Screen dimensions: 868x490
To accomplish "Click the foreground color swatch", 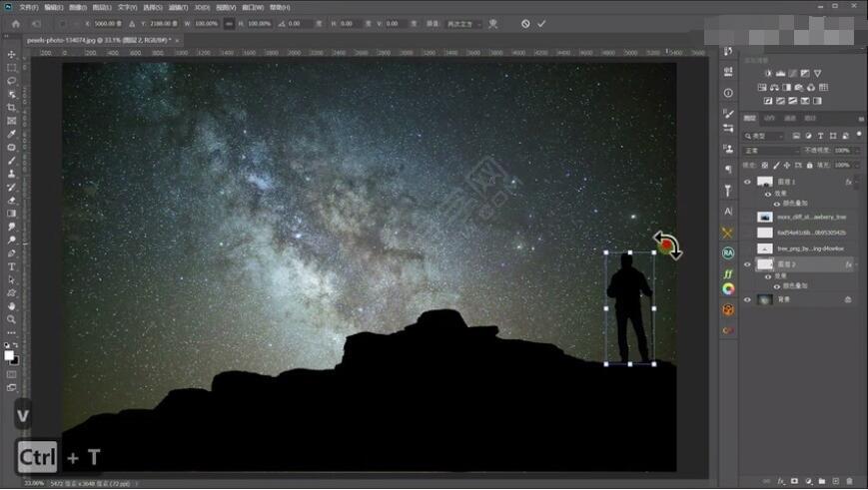I will pyautogui.click(x=9, y=353).
